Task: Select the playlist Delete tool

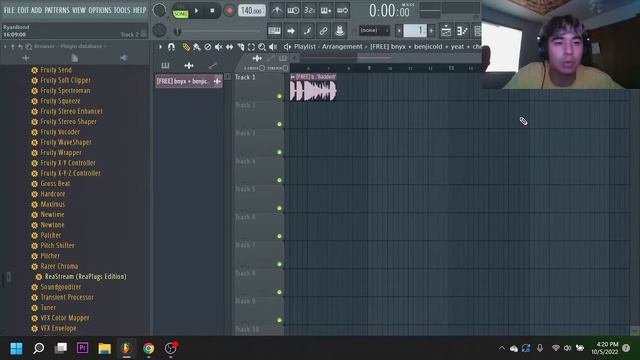Action: click(208, 47)
